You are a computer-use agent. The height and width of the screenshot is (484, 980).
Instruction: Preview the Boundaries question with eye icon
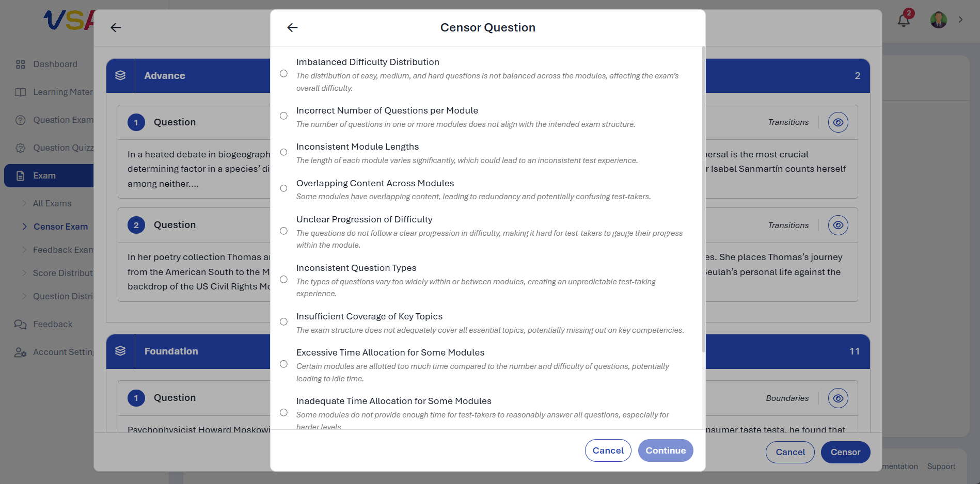coord(838,398)
